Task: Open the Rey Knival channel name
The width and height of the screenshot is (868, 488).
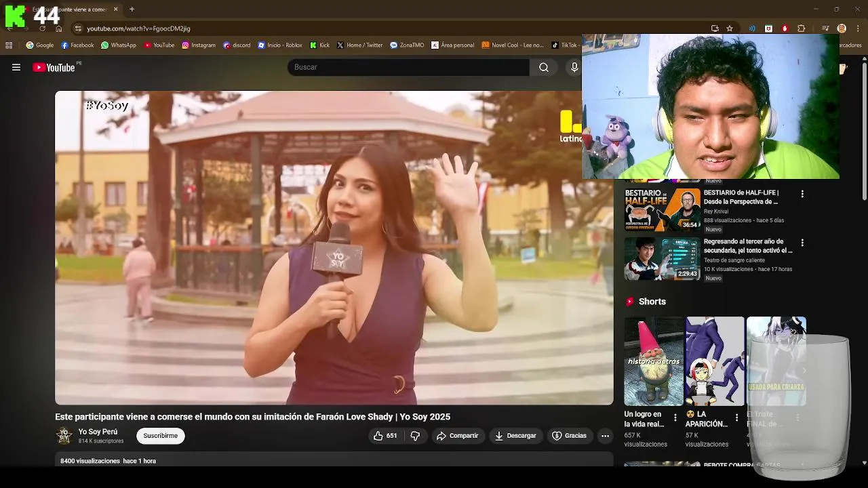Action: 716,211
